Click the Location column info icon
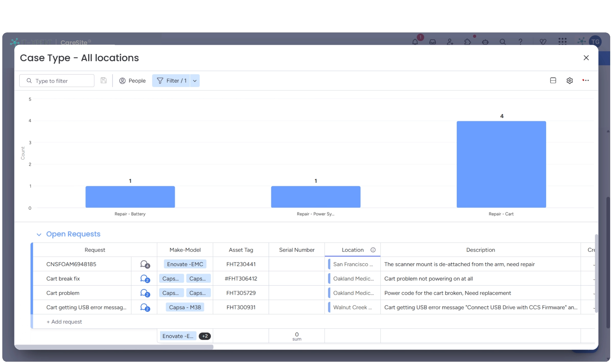The width and height of the screenshot is (613, 364). point(373,250)
